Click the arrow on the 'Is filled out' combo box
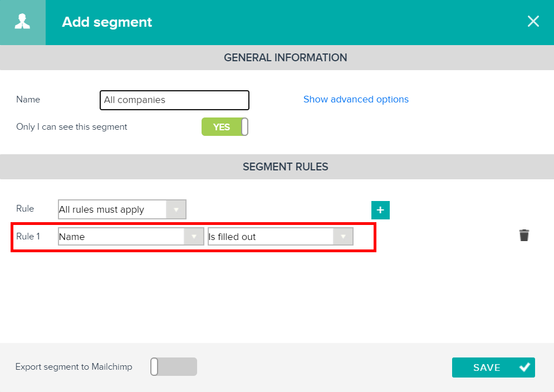 (343, 237)
